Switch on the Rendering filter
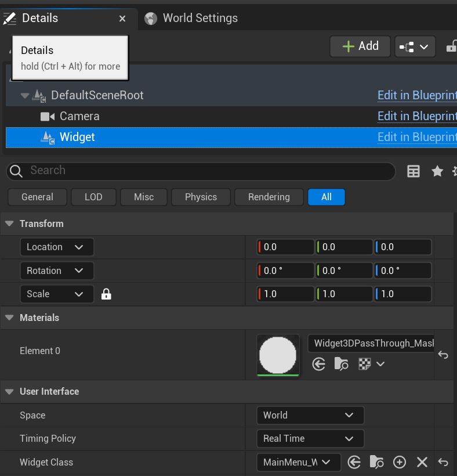 (269, 197)
